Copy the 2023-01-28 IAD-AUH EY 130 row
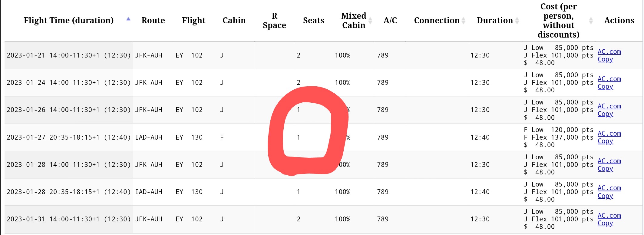Screen dimensions: 644x235 point(605,196)
